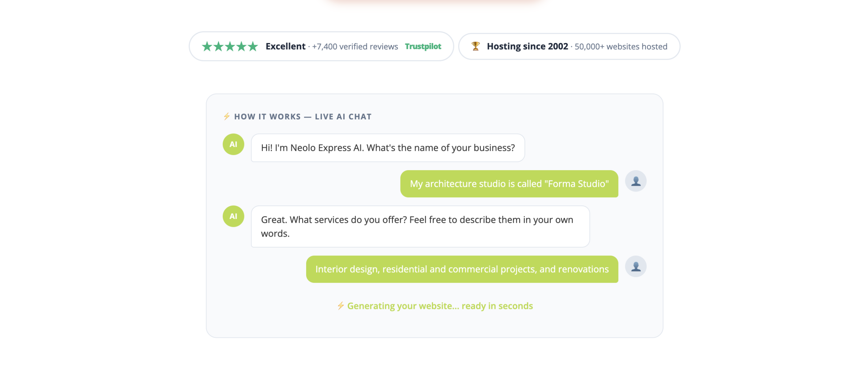Select the Excellent rating label

coord(285,46)
